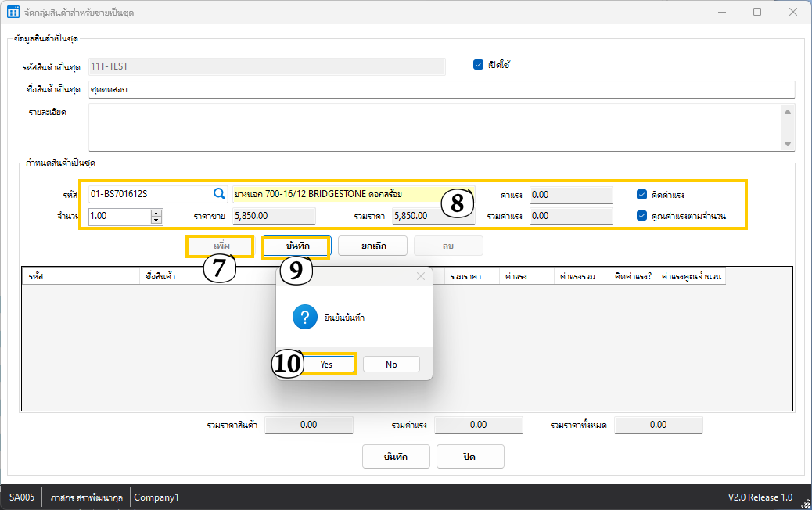Toggle คูณค่าแรงตามจำนวน checkbox
The image size is (812, 510).
(x=641, y=216)
